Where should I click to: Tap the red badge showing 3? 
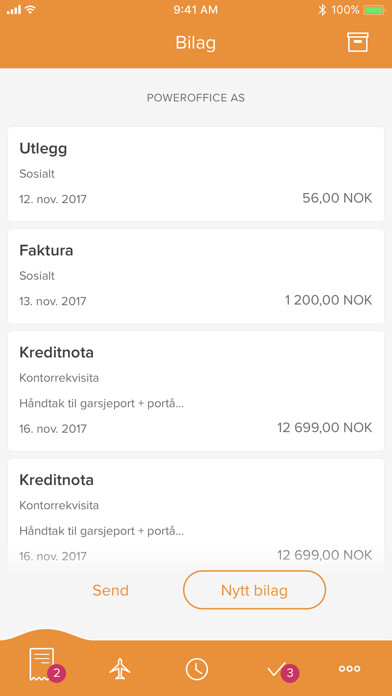(x=290, y=673)
